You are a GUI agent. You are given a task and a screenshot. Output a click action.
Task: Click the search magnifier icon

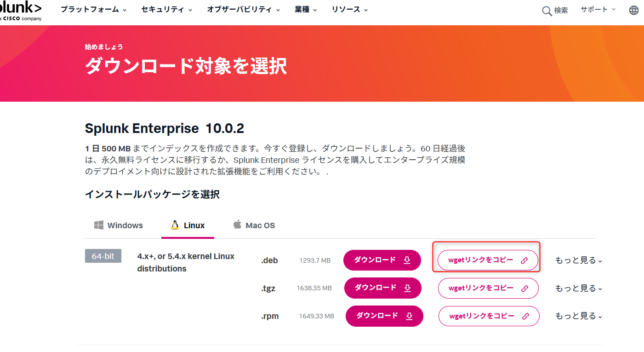click(547, 11)
